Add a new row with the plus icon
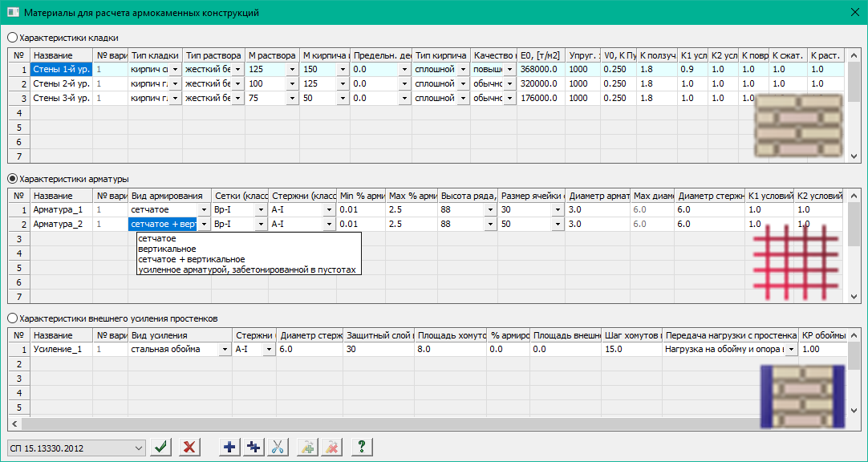This screenshot has width=868, height=462. click(x=229, y=447)
